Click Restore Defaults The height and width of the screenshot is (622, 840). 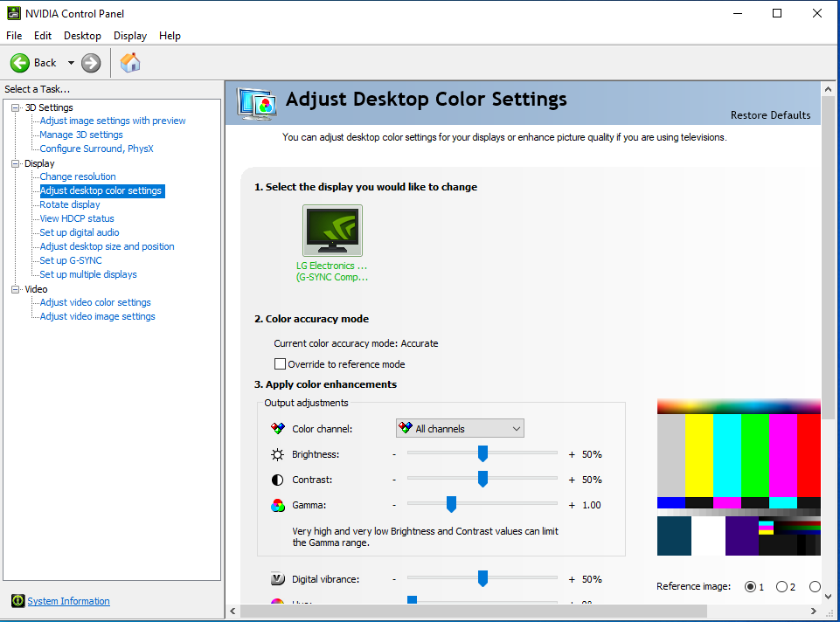point(770,115)
